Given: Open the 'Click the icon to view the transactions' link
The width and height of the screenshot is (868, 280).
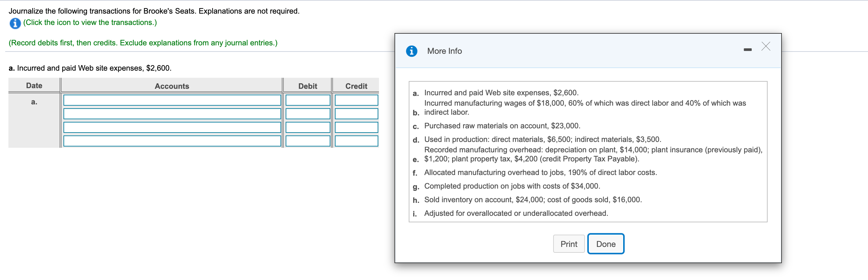Looking at the screenshot, I should click(x=90, y=22).
